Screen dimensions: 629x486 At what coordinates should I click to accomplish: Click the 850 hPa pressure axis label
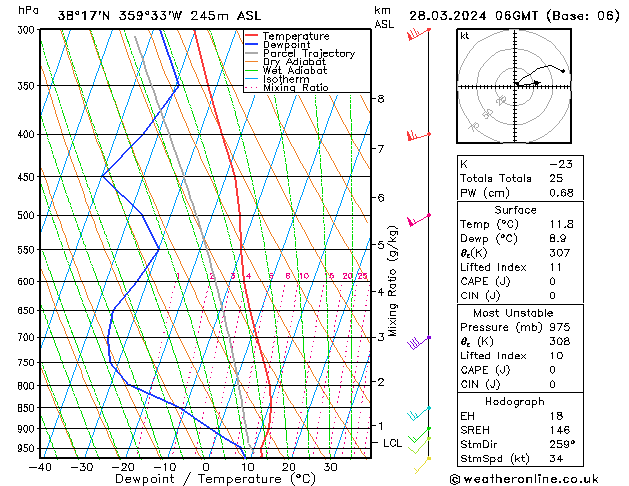tap(28, 408)
